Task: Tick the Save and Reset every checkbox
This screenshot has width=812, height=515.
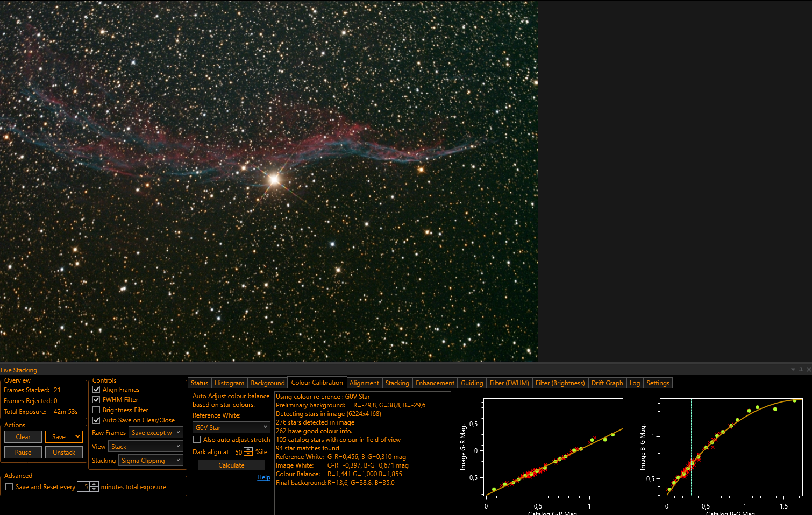Action: (x=9, y=487)
